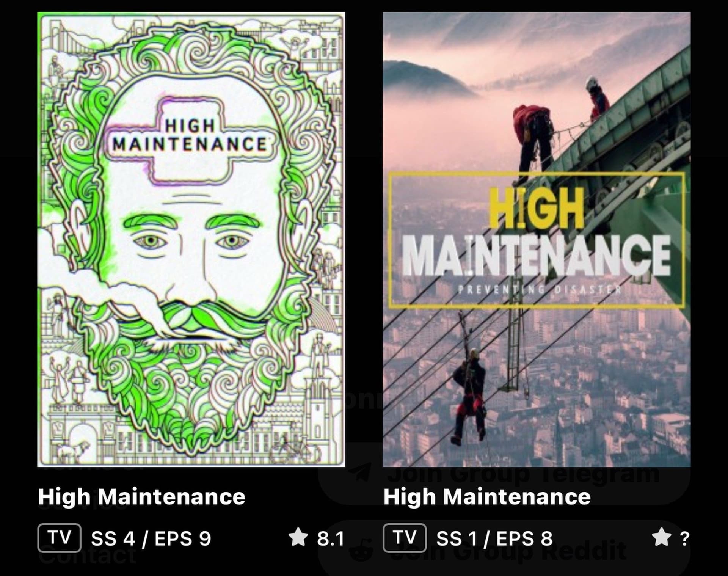The image size is (728, 576).
Task: Click the TV badge beside SS 1 / EPS 8
Action: click(405, 538)
